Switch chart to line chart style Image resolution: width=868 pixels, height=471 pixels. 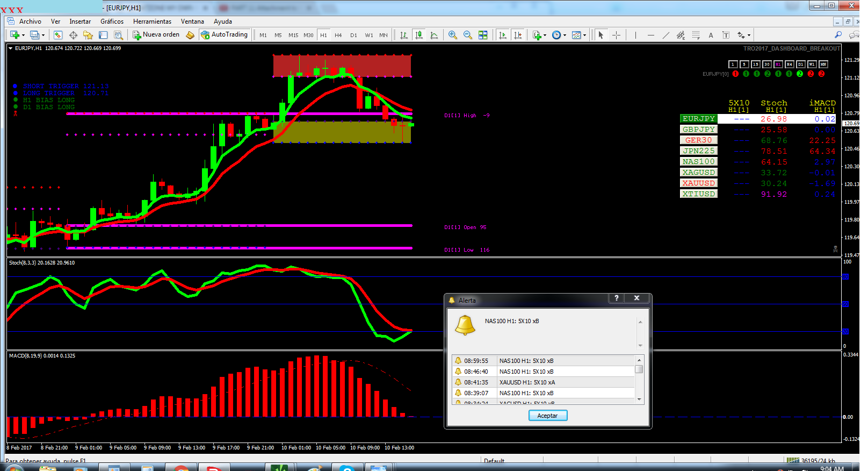(434, 35)
